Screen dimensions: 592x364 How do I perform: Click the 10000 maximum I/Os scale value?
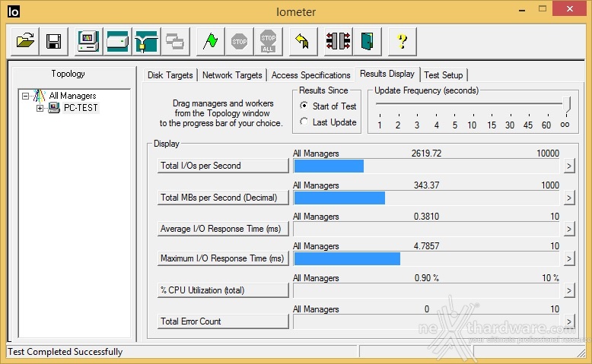click(x=548, y=154)
